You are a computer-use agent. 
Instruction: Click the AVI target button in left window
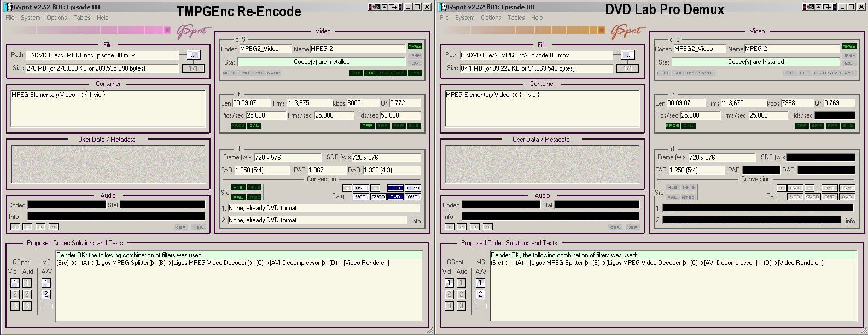[x=360, y=188]
